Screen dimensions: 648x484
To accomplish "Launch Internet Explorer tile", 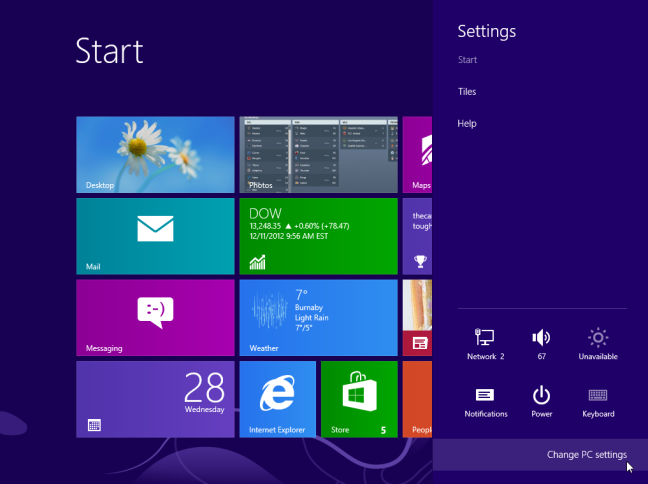I will tap(278, 399).
